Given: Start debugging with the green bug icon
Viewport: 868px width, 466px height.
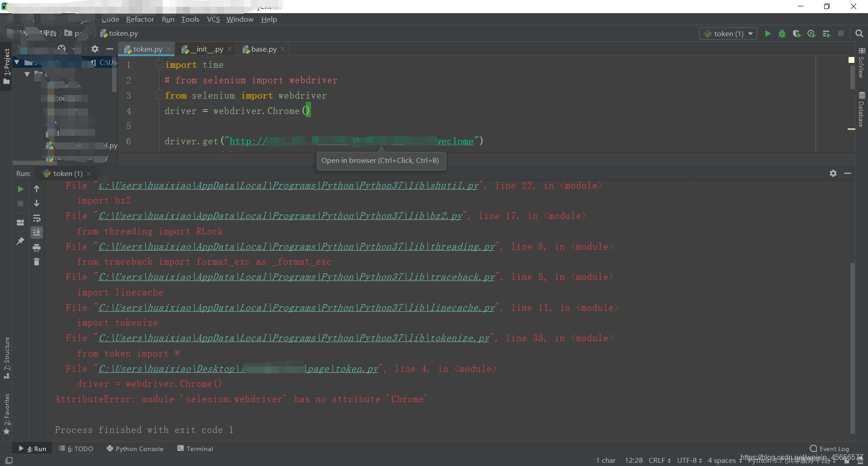Looking at the screenshot, I should (782, 33).
